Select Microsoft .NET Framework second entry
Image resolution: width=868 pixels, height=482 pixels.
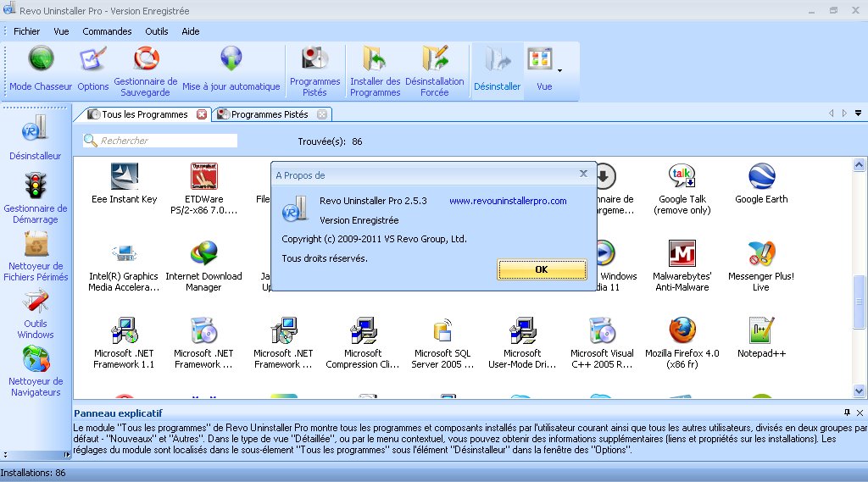tap(203, 343)
